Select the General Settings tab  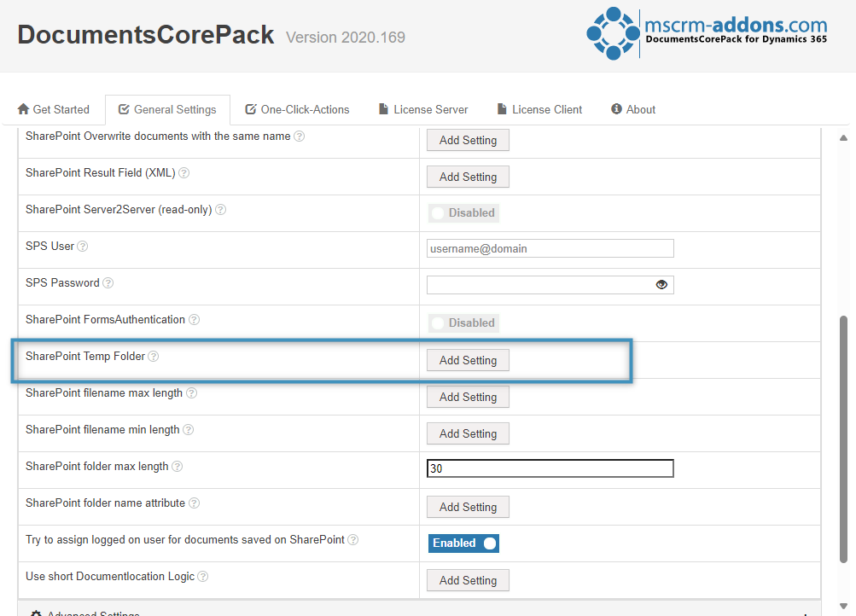pos(167,110)
